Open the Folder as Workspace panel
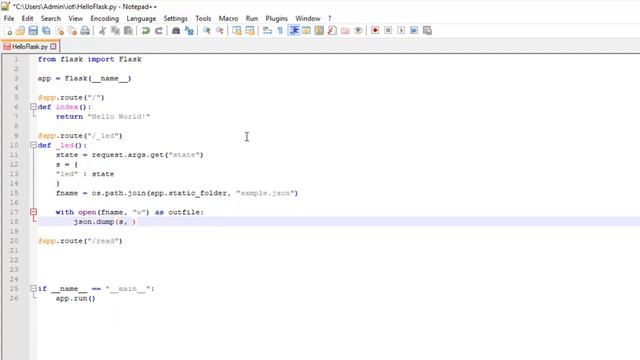This screenshot has width=640, height=360. click(345, 31)
